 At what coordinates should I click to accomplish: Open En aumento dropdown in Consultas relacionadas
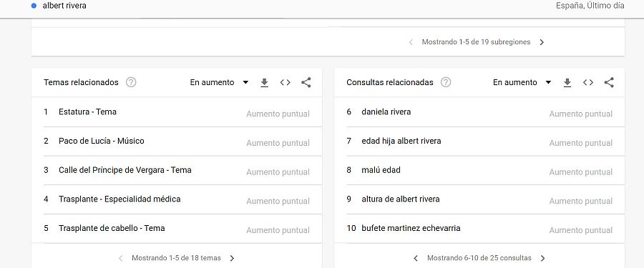pos(522,82)
